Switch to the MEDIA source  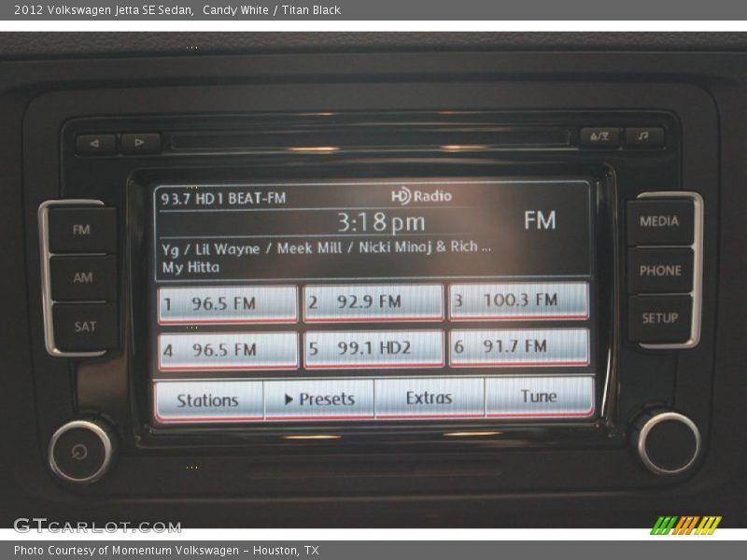point(661,221)
